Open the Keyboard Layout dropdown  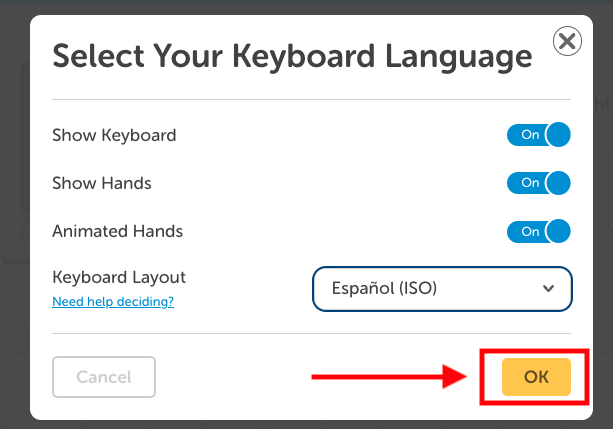442,289
